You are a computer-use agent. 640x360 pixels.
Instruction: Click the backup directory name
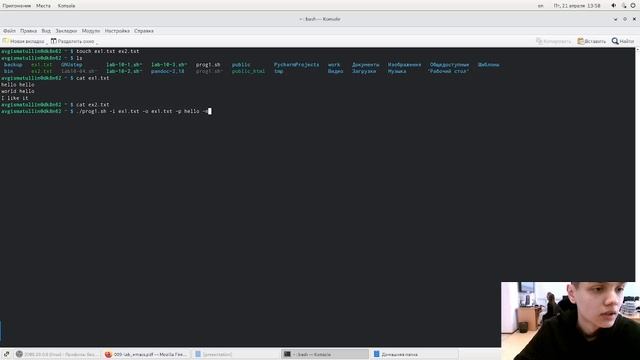pos(13,64)
